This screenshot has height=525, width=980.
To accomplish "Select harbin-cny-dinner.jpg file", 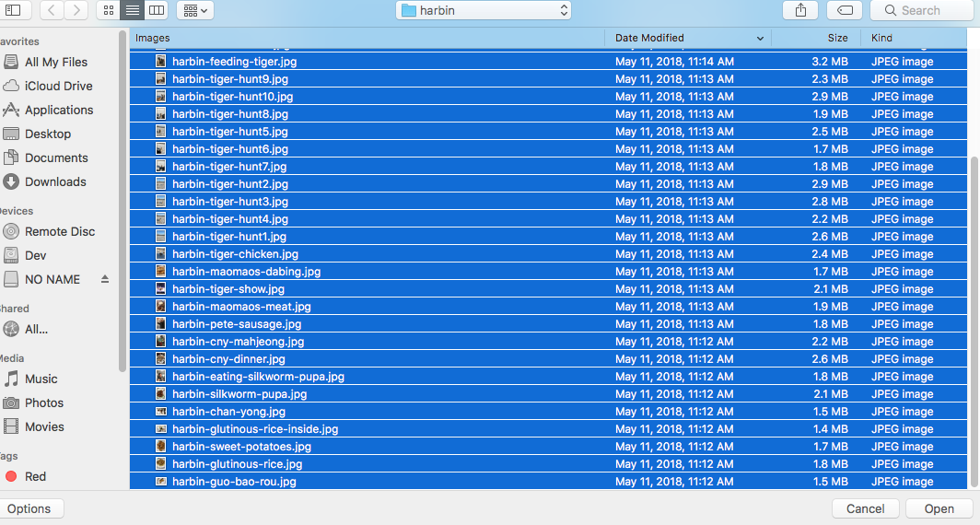I will (x=548, y=359).
